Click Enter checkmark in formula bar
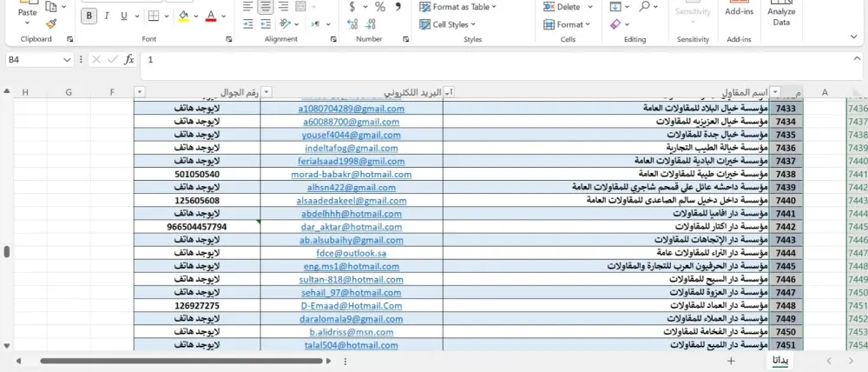Screen dimensions: 868x372 (x=112, y=59)
